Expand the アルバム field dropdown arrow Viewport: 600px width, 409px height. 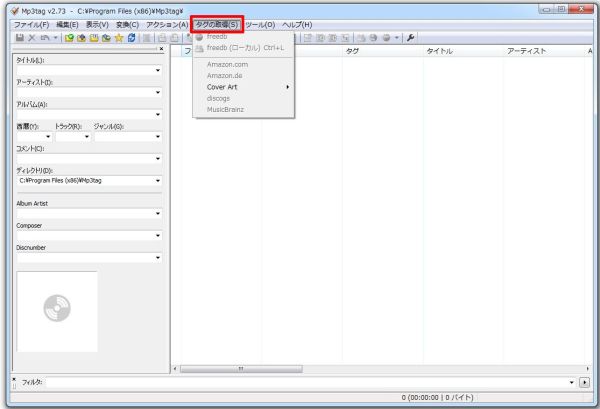pos(158,115)
